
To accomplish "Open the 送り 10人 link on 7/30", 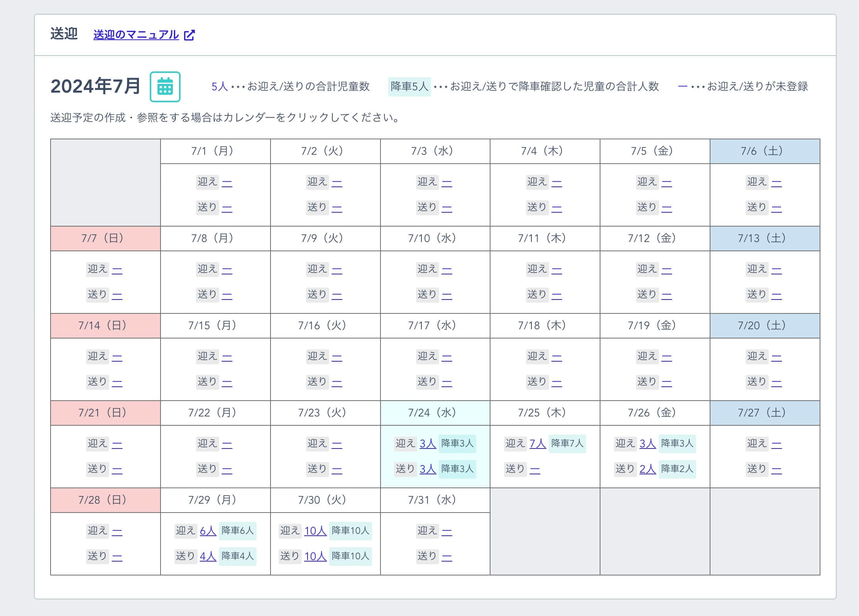I will click(315, 556).
